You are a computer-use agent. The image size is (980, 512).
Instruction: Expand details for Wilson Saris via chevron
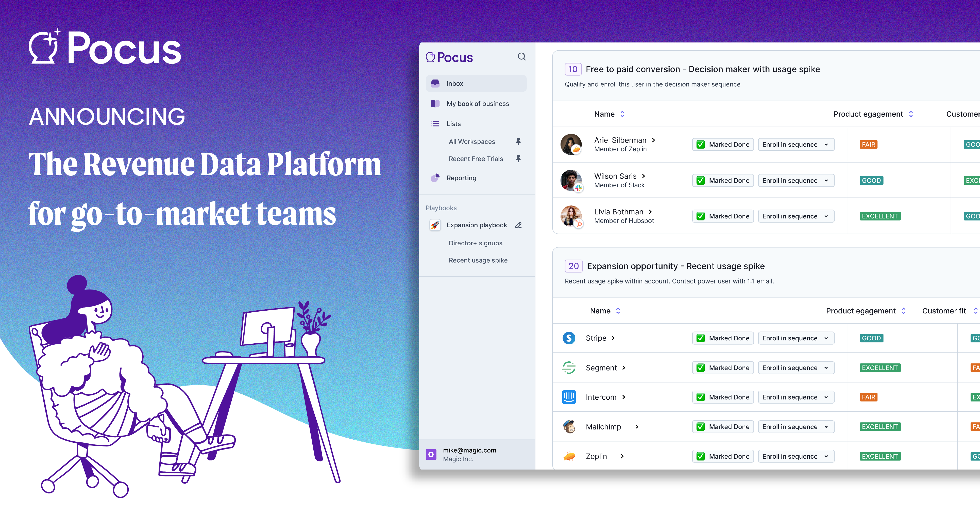(x=644, y=176)
